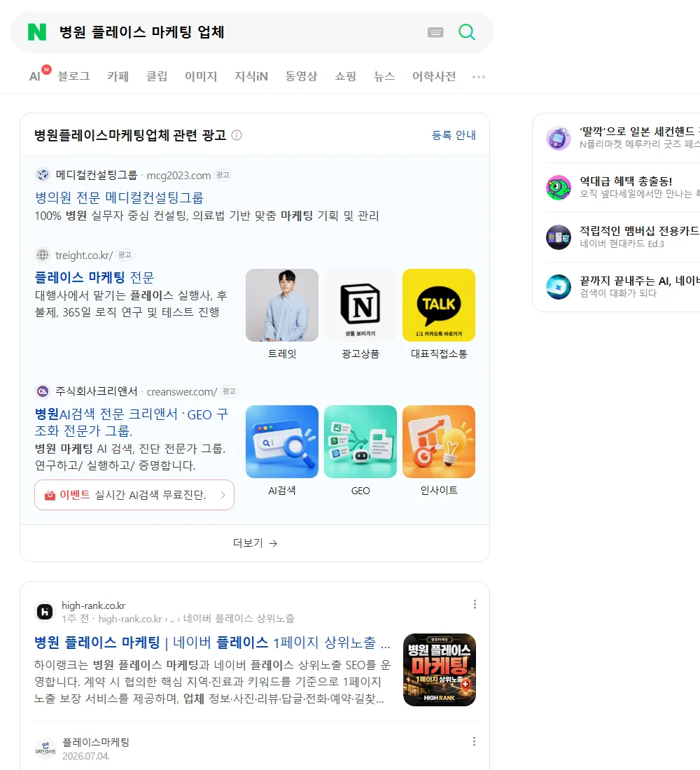Click the creanswer.com/ URL
Screen dimensions: 700x770
[x=182, y=392]
